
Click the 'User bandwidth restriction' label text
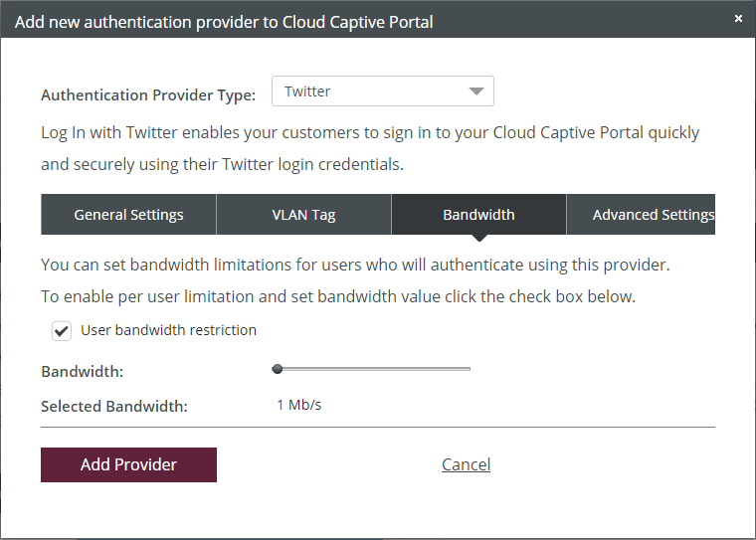tap(169, 330)
